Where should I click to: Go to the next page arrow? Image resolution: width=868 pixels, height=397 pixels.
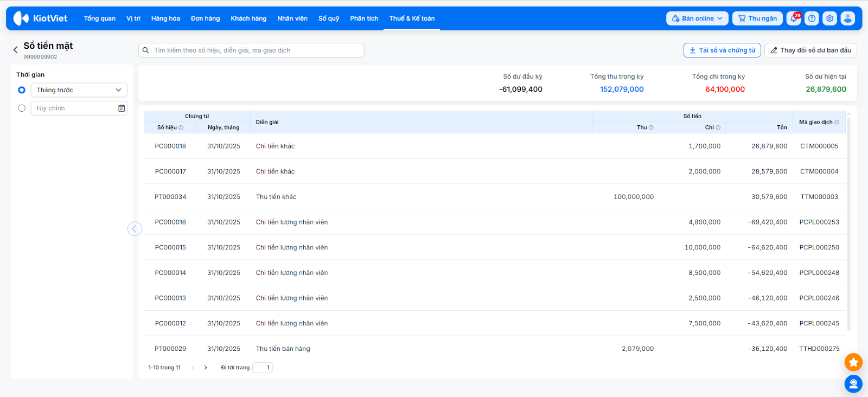click(x=206, y=368)
